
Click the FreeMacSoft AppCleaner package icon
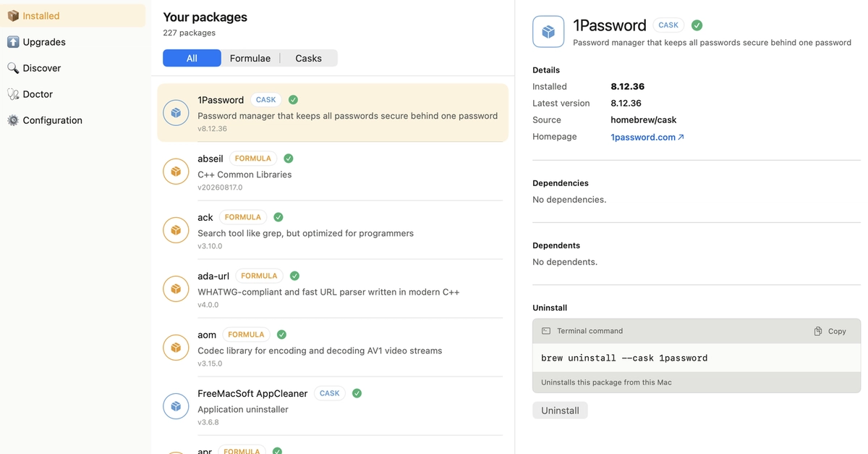[x=176, y=406]
